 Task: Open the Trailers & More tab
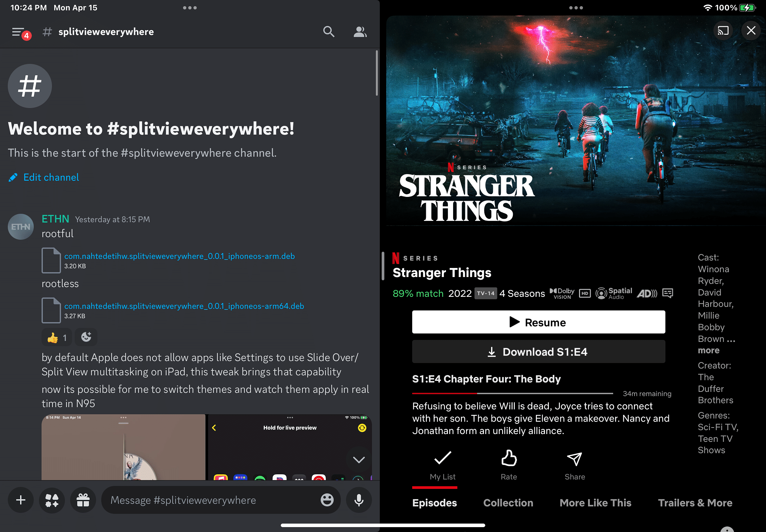[695, 503]
